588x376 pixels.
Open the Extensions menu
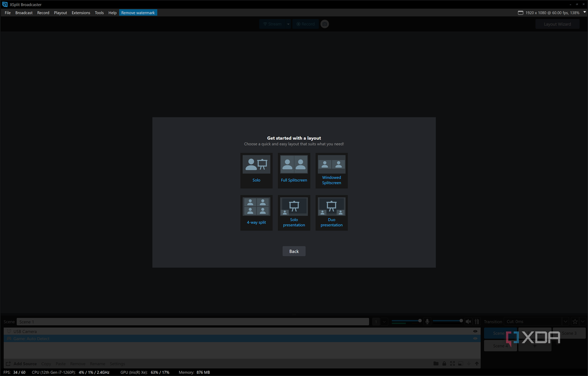(81, 13)
